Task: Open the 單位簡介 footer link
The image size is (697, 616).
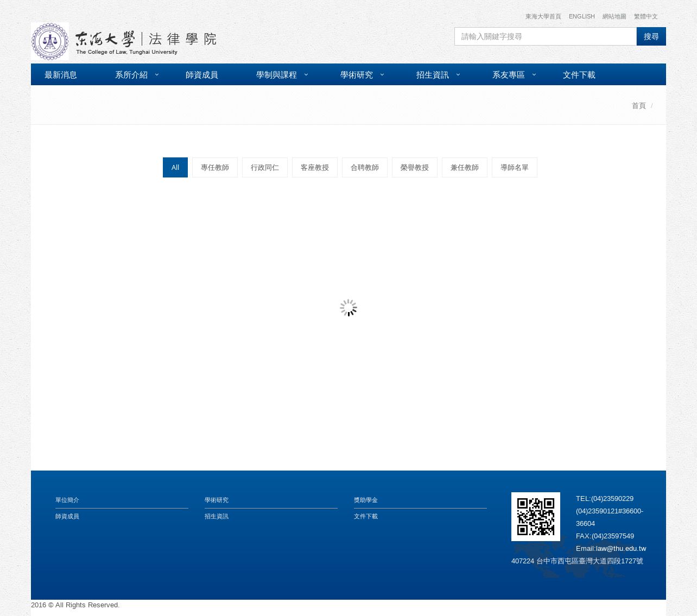Action: (x=67, y=500)
